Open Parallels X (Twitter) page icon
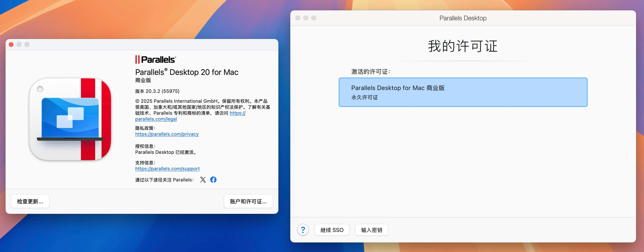The image size is (644, 252). point(203,180)
